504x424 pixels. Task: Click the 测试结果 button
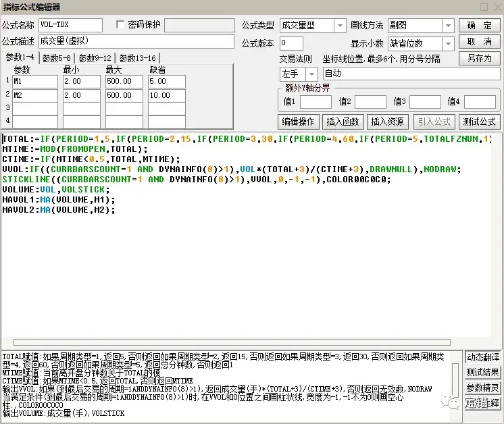(x=483, y=372)
